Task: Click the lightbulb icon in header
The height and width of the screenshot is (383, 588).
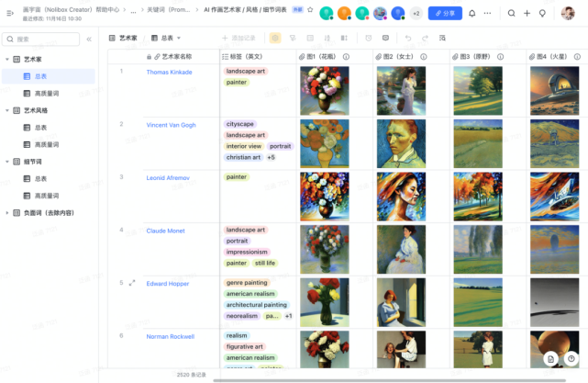Action: click(x=542, y=13)
